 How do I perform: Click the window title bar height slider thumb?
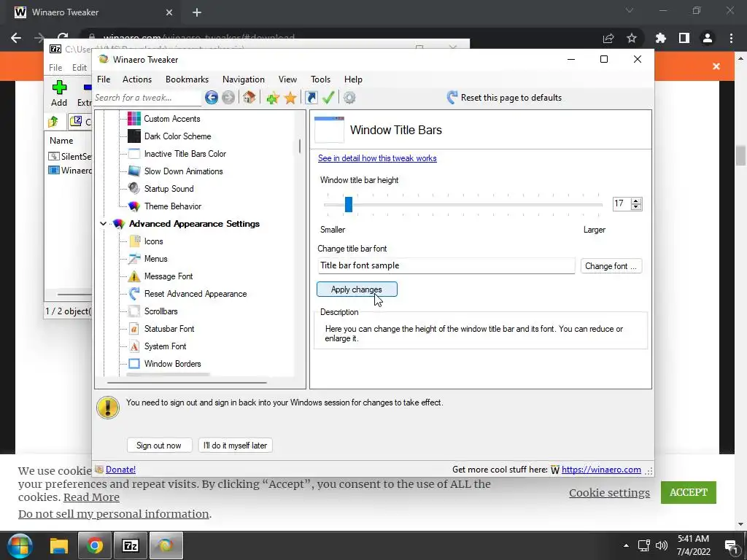(349, 204)
